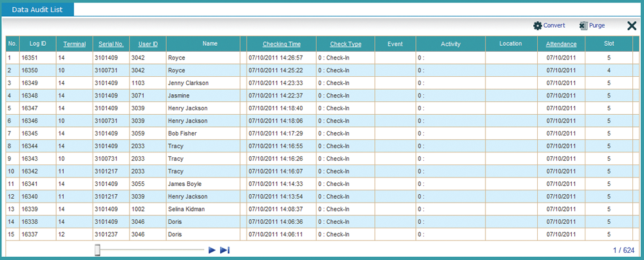Click the Jasmine row entry
The width and height of the screenshot is (644, 260).
(x=178, y=95)
